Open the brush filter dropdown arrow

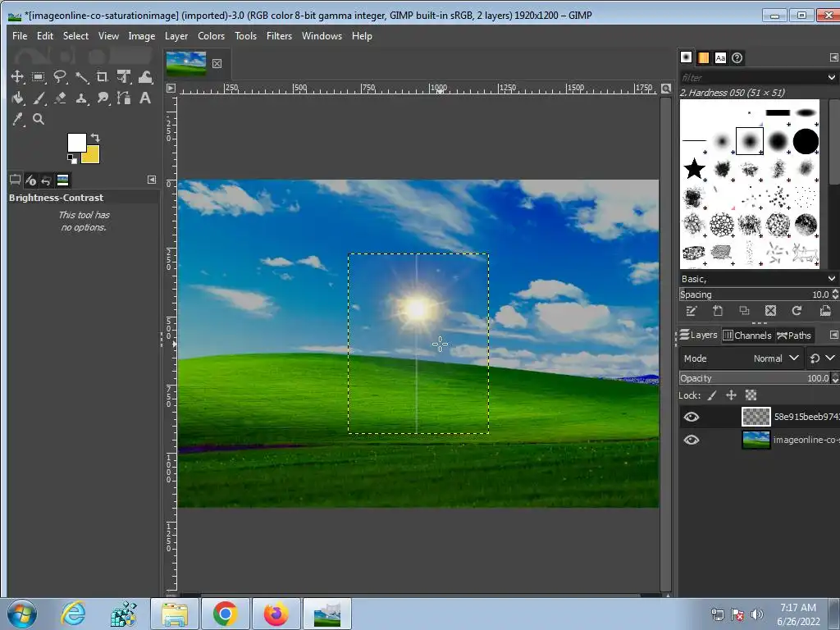click(832, 77)
